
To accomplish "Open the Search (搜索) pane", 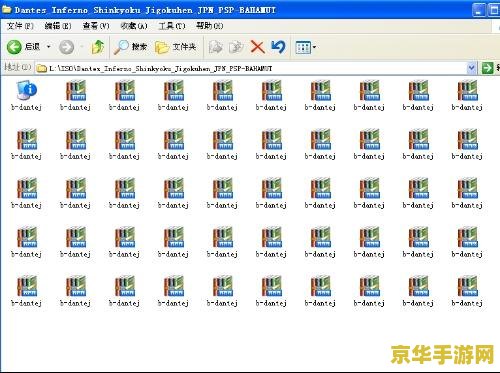I will (x=130, y=47).
